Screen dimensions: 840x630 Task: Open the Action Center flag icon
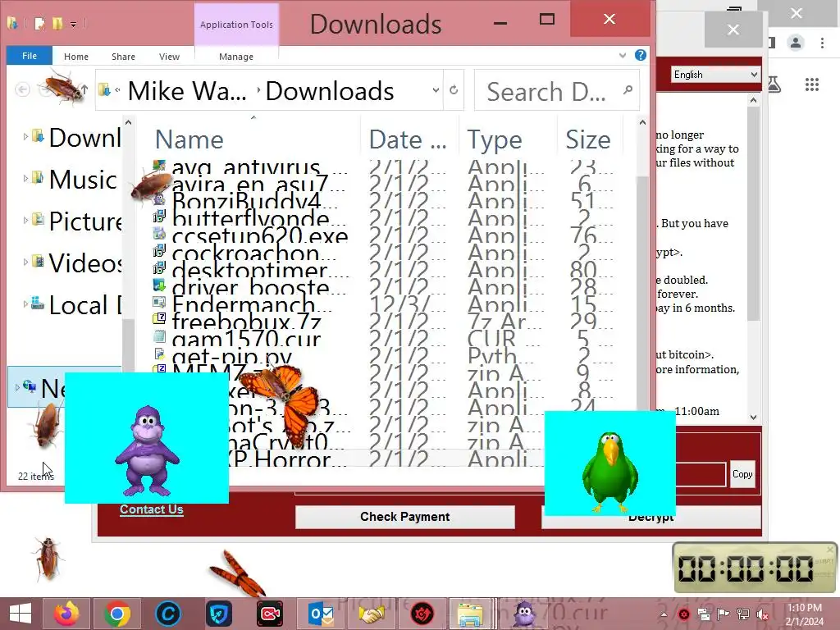724,614
